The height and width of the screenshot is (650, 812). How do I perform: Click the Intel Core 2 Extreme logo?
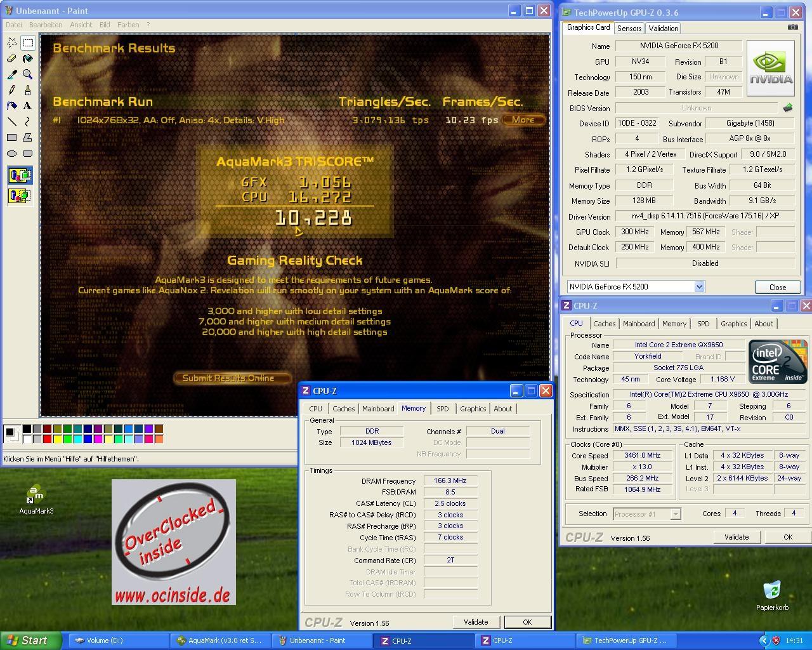[x=778, y=361]
